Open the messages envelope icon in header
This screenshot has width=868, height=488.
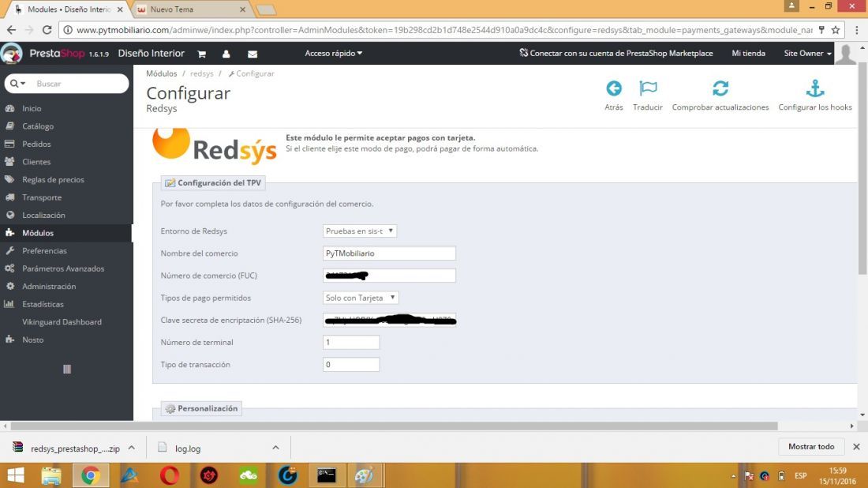(x=253, y=54)
